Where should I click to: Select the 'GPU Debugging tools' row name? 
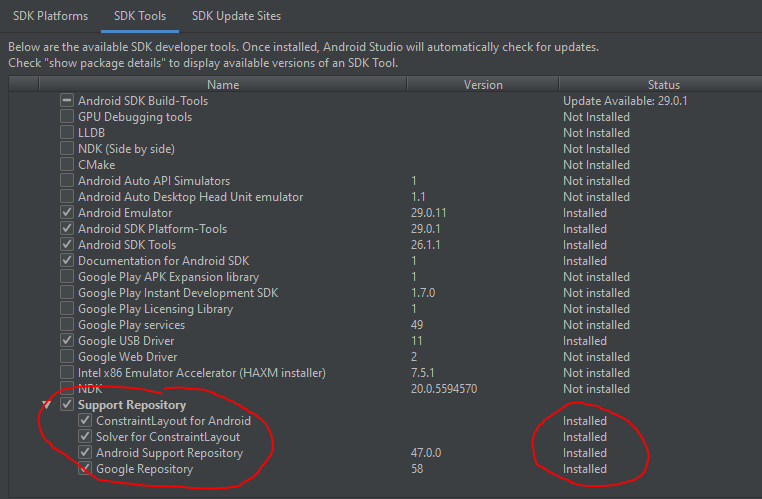[x=135, y=117]
